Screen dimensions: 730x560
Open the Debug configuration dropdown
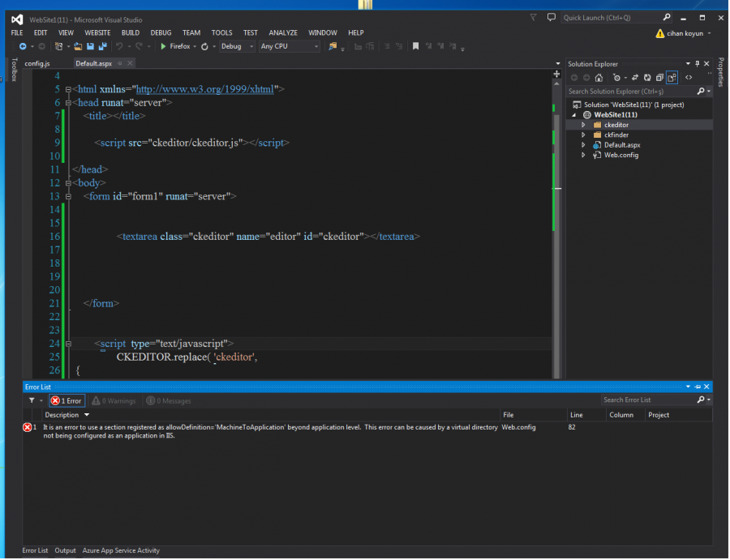tap(237, 46)
